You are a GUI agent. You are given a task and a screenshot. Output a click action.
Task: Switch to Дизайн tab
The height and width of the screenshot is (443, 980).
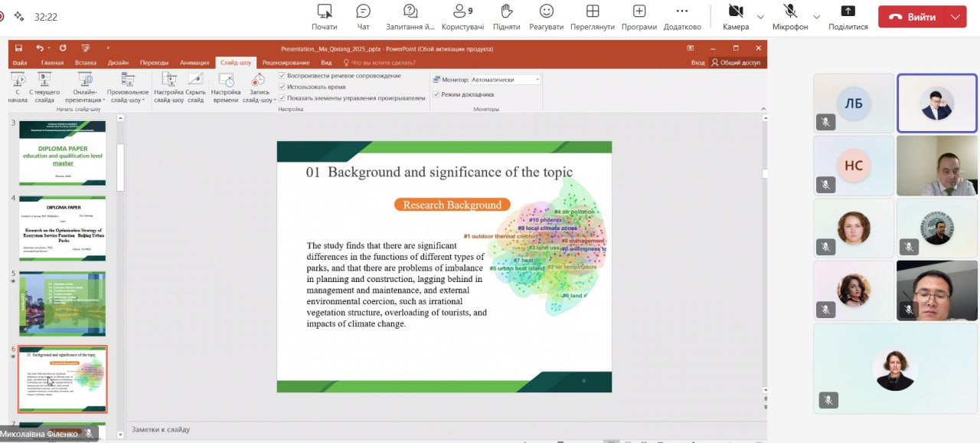[x=118, y=63]
